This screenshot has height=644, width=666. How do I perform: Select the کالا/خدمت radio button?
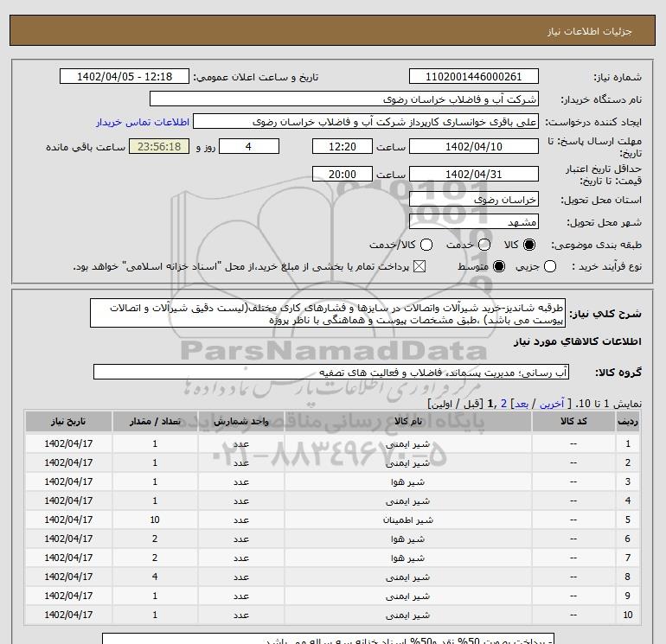(426, 245)
